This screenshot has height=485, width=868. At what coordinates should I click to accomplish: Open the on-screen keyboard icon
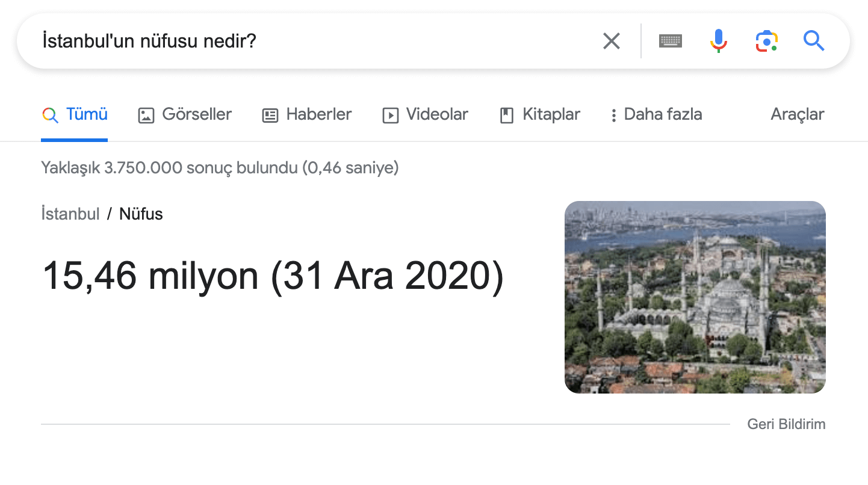671,41
